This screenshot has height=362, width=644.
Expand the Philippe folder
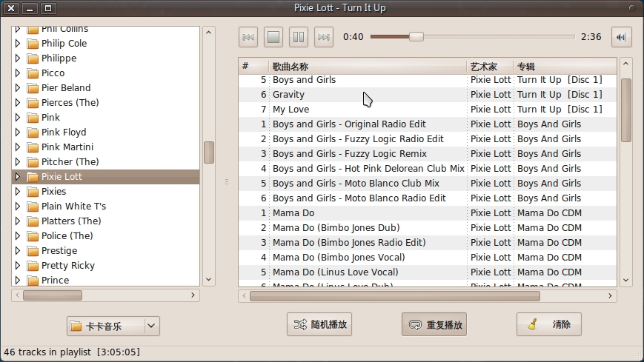tap(18, 58)
